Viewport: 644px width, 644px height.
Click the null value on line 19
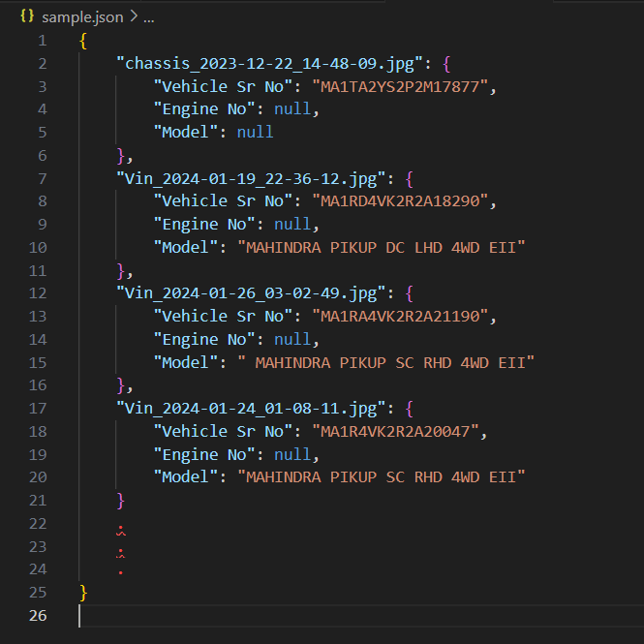click(292, 454)
